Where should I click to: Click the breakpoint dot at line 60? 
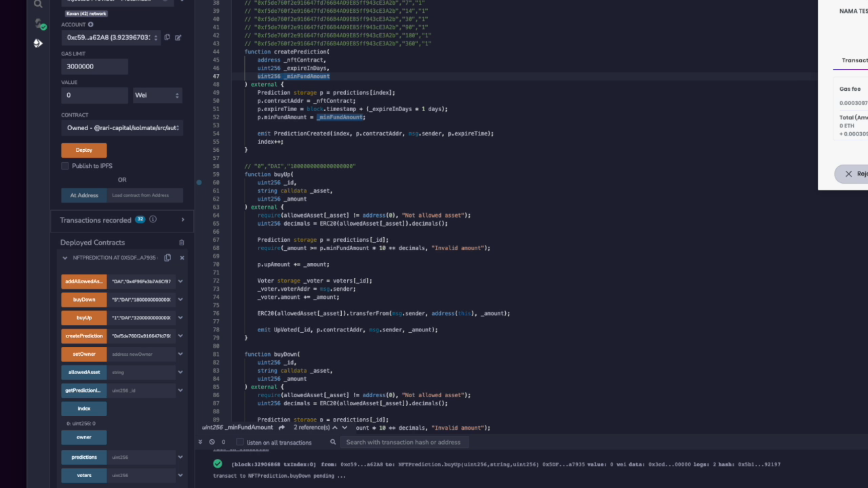pos(199,182)
